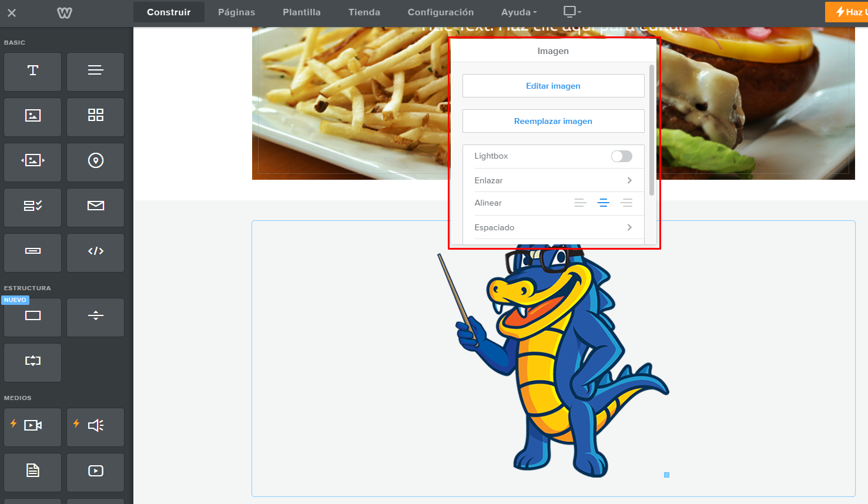This screenshot has width=868, height=504.
Task: Align image to the right
Action: (626, 203)
